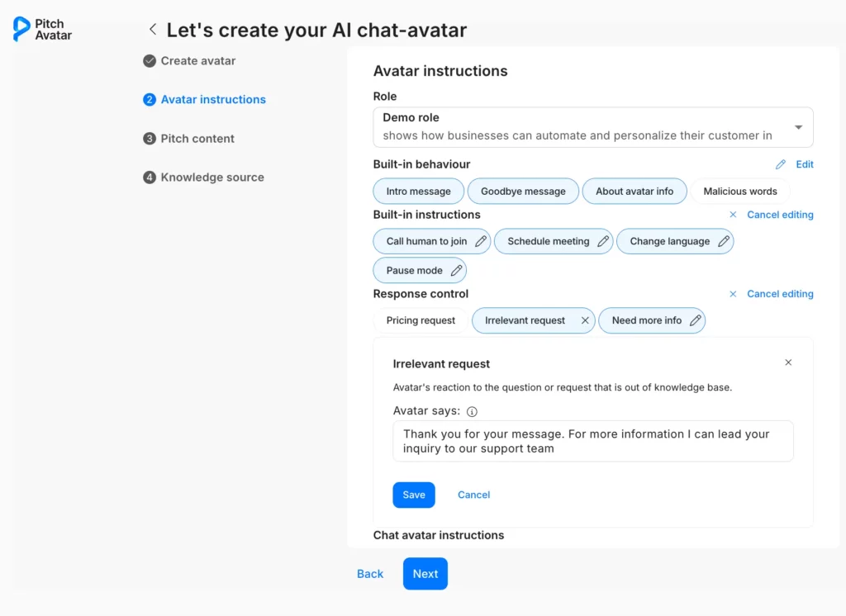This screenshot has width=846, height=616.
Task: Click the pencil icon on Need more info
Action: (696, 320)
